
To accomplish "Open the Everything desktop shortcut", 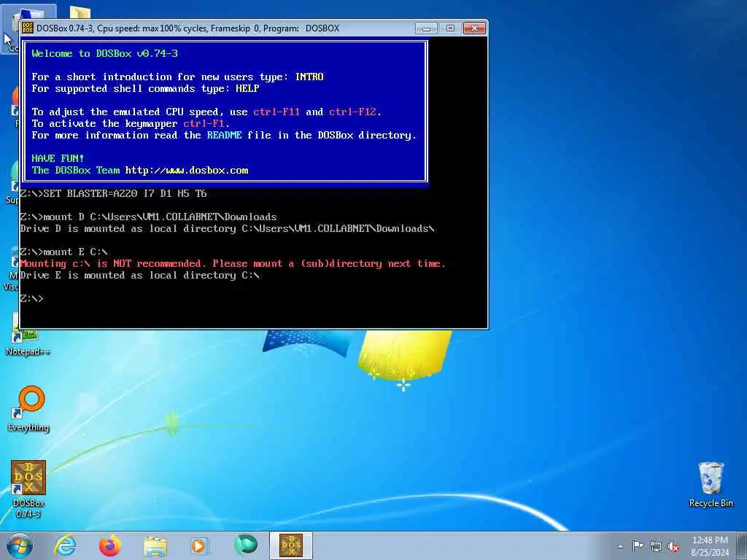I will pyautogui.click(x=28, y=408).
